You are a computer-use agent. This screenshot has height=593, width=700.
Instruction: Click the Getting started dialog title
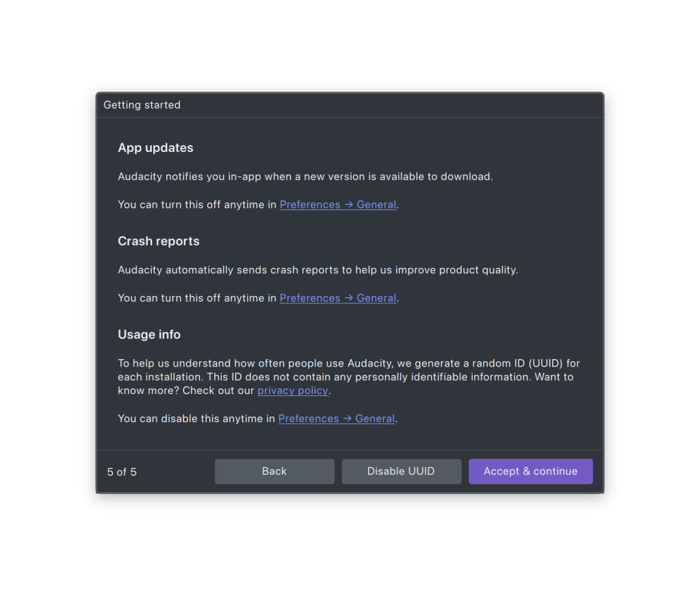(x=142, y=105)
